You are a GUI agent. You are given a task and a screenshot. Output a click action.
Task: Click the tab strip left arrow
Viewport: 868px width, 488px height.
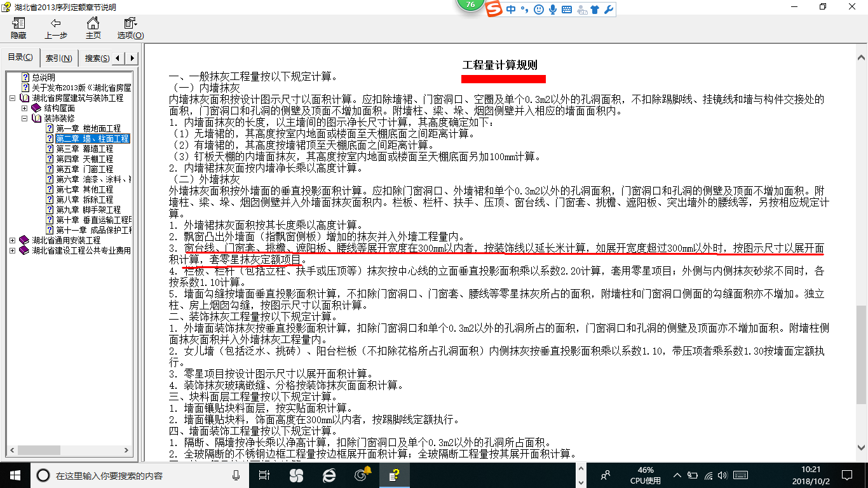[x=119, y=58]
